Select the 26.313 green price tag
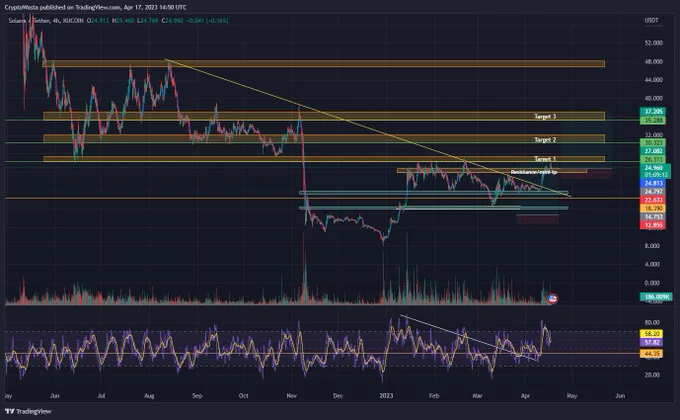 pos(654,160)
